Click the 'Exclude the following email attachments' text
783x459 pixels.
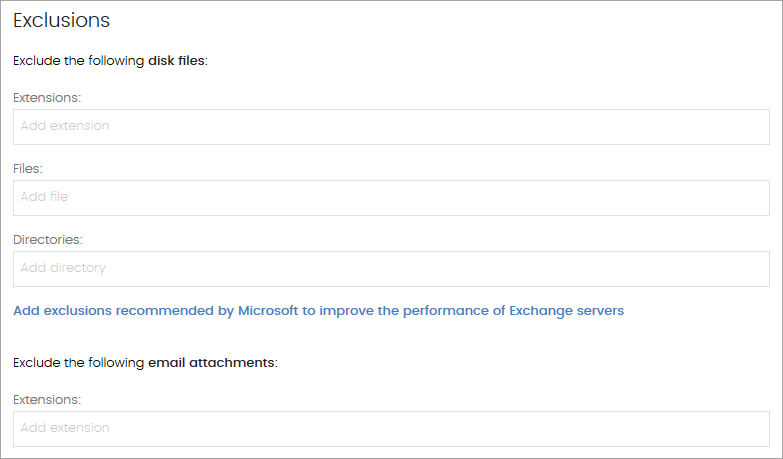coord(144,362)
